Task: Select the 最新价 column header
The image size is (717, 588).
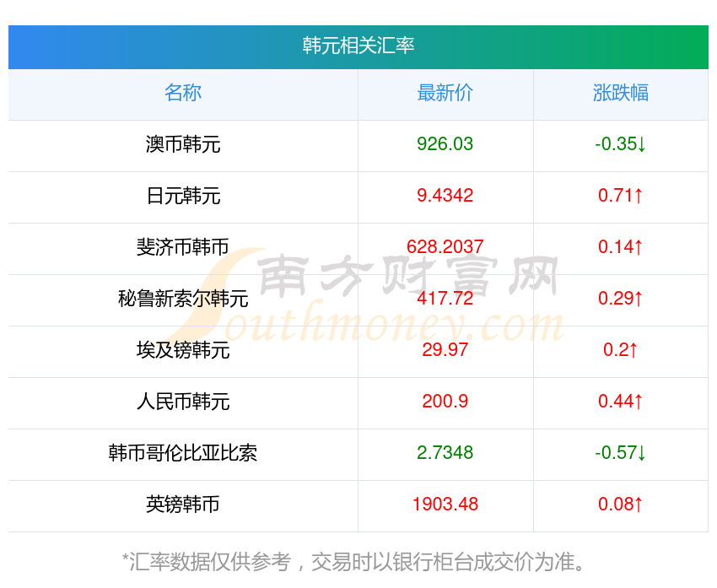Action: 445,93
